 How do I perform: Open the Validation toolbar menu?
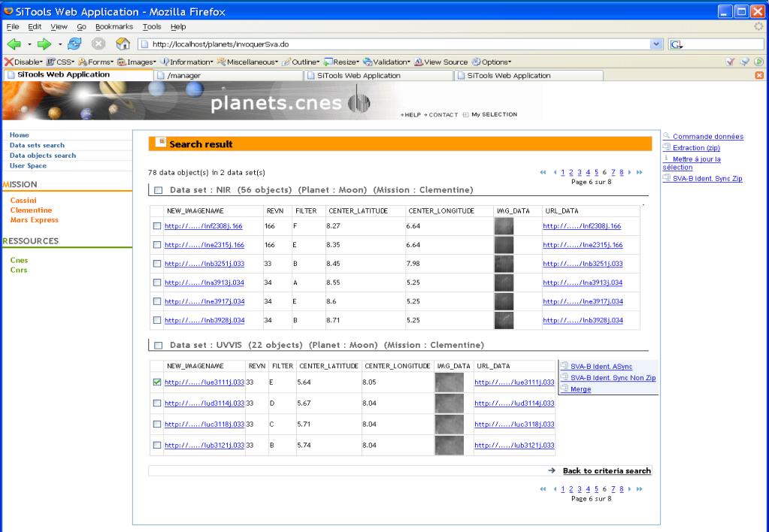[387, 62]
